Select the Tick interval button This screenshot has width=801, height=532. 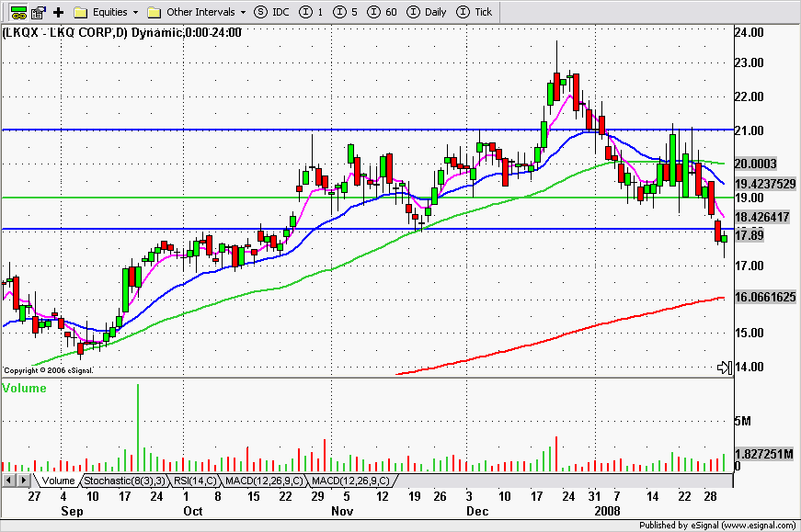pos(474,12)
